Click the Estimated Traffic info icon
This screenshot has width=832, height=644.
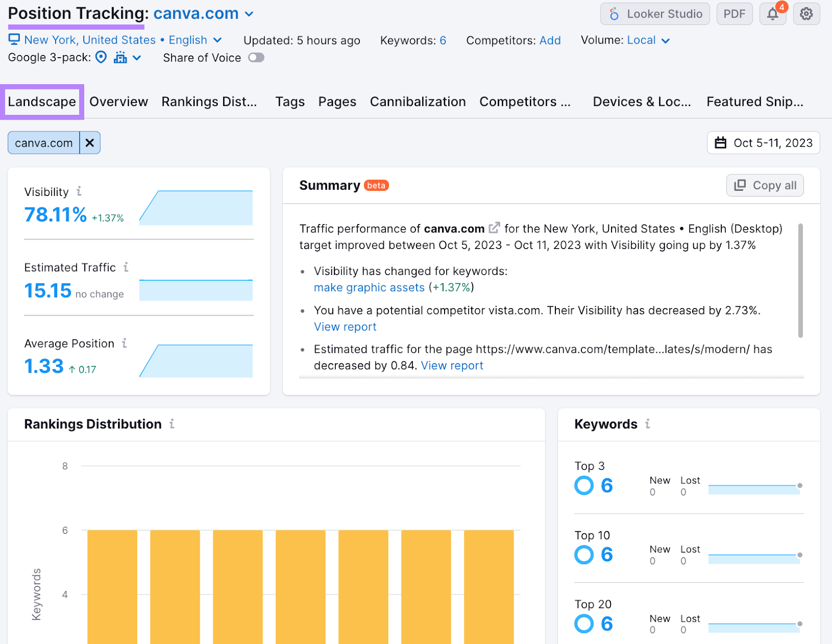click(x=126, y=267)
